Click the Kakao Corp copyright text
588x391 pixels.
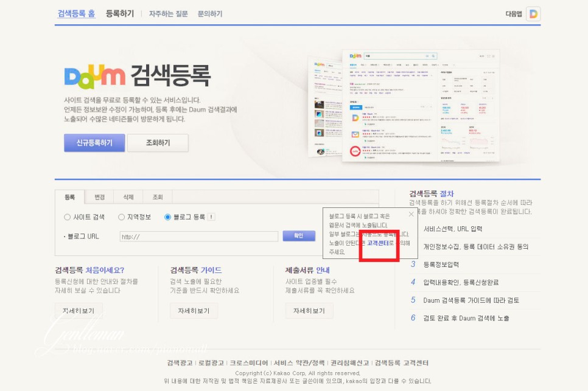tap(298, 373)
